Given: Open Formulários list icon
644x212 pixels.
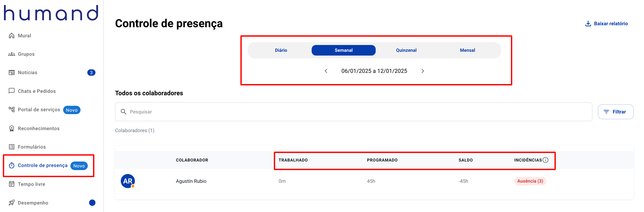Looking at the screenshot, I should pos(11,147).
